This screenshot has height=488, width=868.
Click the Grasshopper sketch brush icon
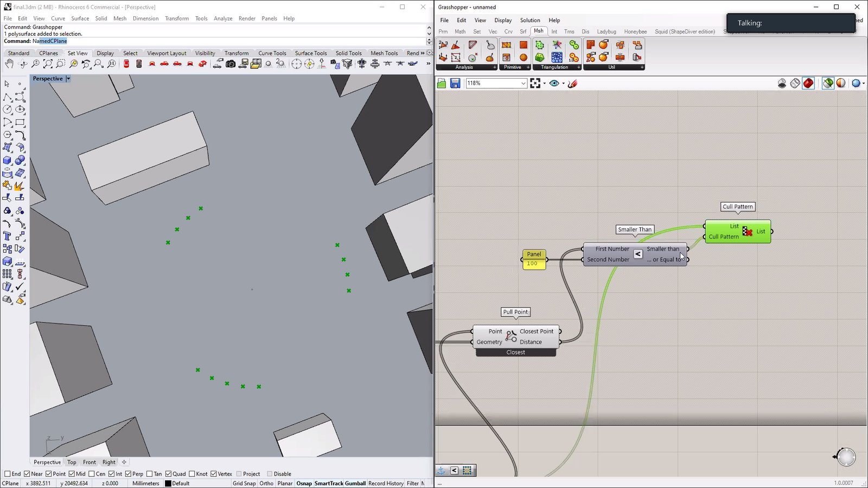click(573, 83)
